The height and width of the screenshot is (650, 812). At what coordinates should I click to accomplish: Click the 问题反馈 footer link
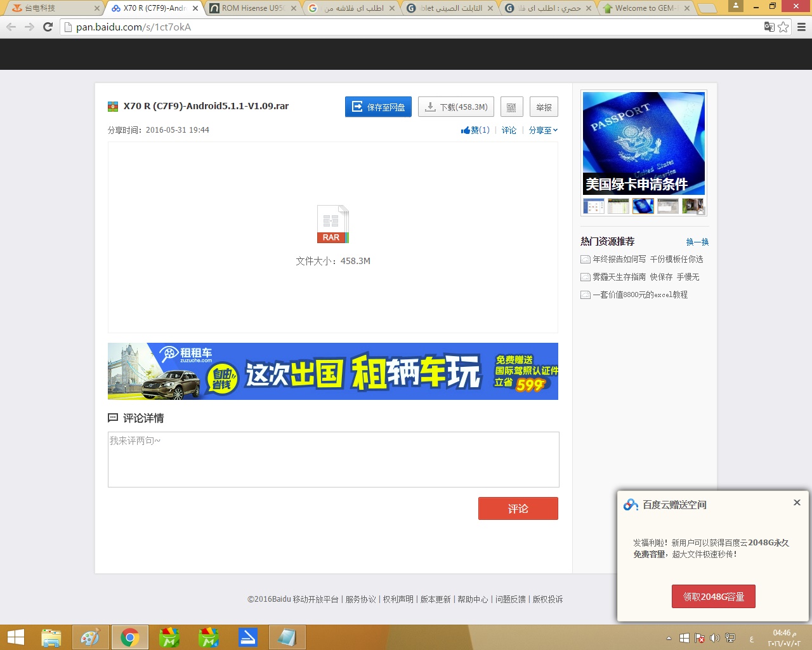click(510, 599)
